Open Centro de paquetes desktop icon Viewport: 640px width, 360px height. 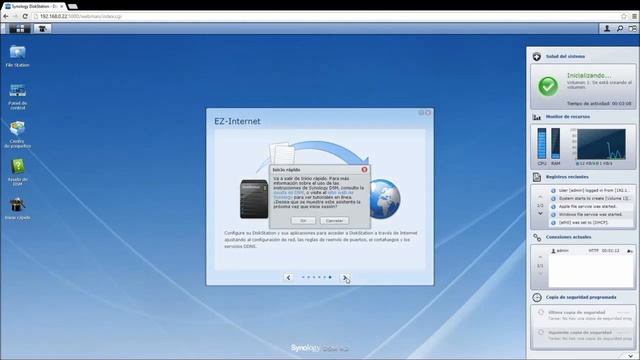pyautogui.click(x=17, y=134)
